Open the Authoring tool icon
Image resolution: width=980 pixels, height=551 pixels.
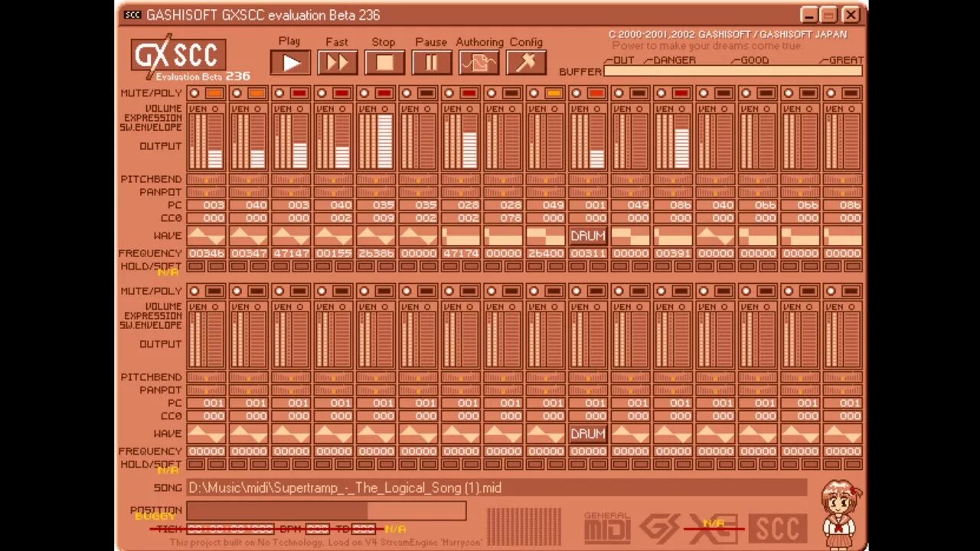coord(479,62)
